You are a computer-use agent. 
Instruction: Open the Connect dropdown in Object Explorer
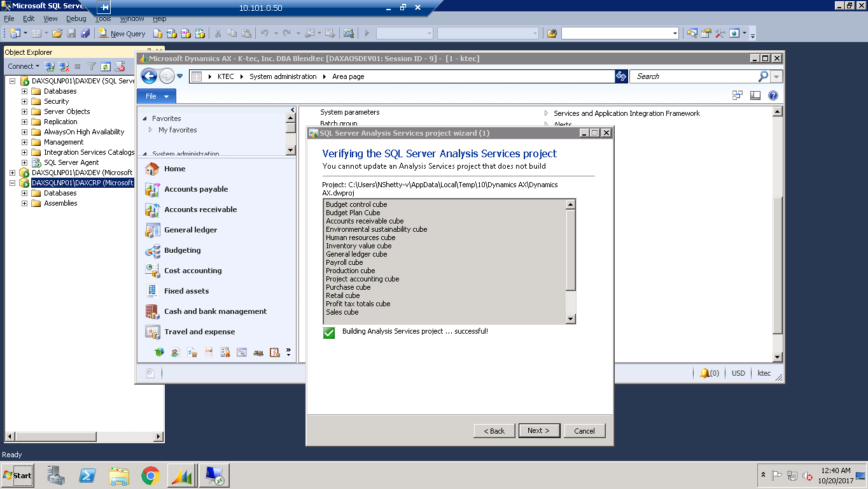click(x=24, y=66)
